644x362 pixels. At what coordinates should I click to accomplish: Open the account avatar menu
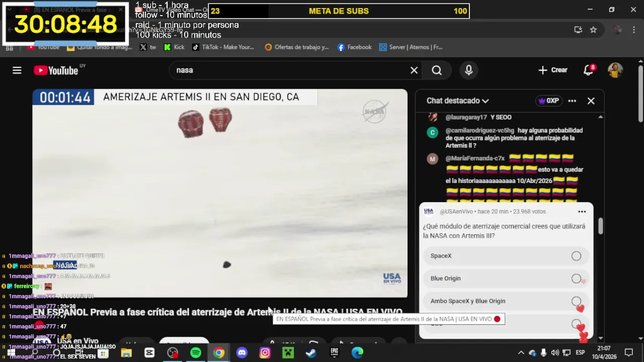(x=615, y=70)
